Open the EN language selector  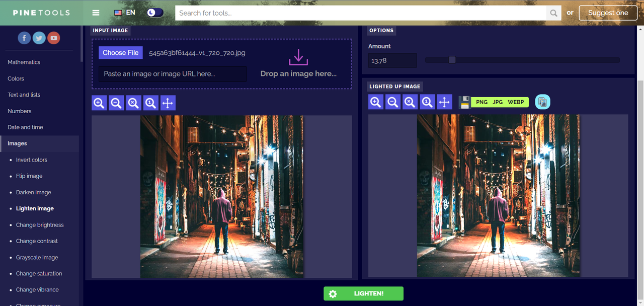[x=125, y=12]
